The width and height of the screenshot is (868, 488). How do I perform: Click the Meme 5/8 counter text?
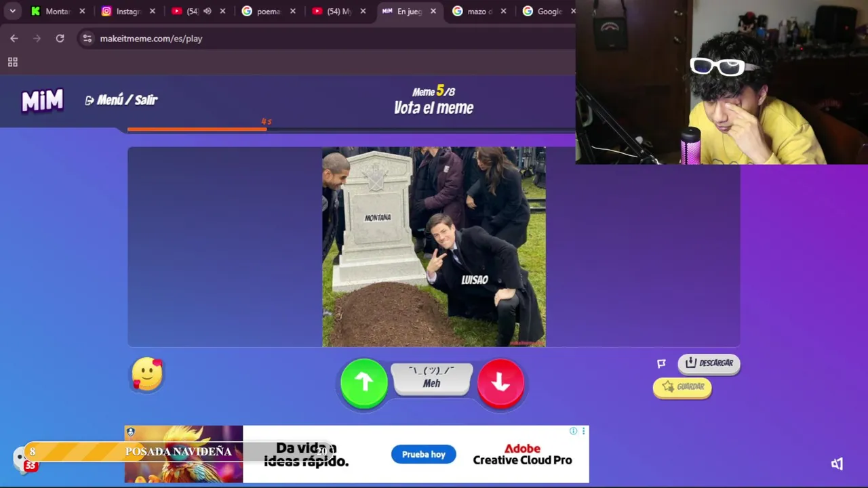click(x=433, y=91)
